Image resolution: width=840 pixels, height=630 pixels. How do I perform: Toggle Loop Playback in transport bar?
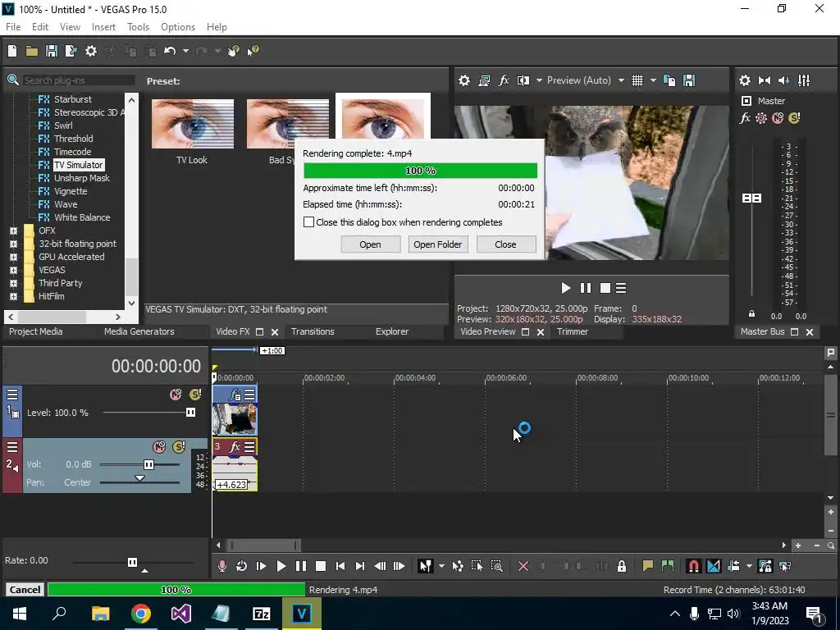[x=242, y=566]
